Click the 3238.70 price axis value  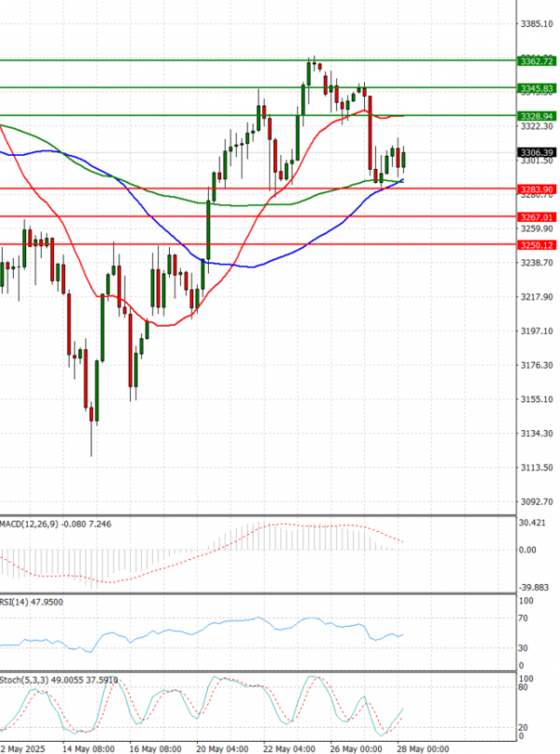coord(537,262)
